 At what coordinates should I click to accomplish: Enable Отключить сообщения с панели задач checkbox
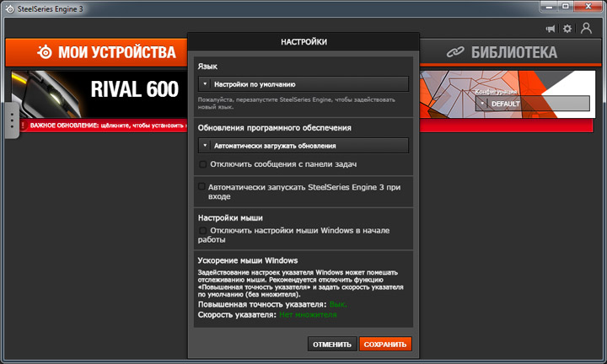tap(202, 164)
